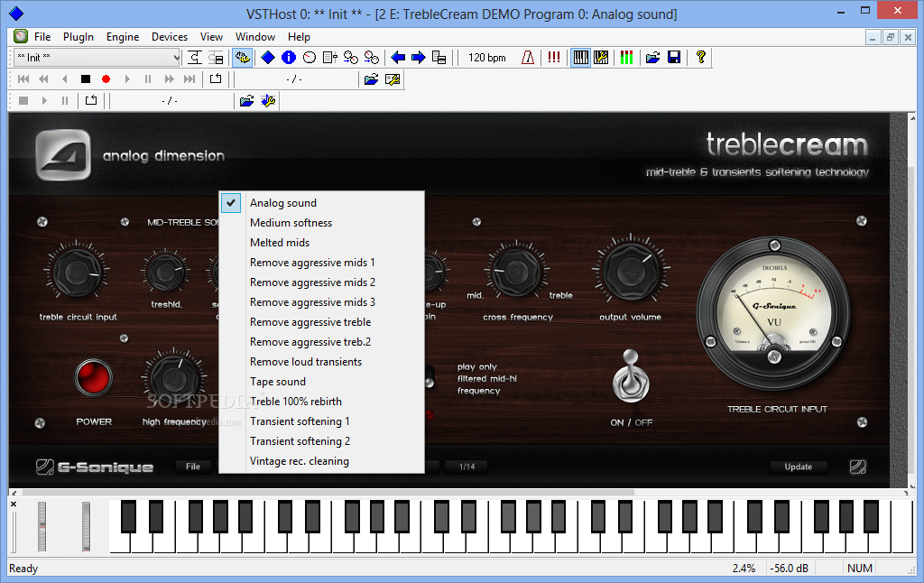
Task: Click the 1/14 preset counter button
Action: click(x=467, y=467)
